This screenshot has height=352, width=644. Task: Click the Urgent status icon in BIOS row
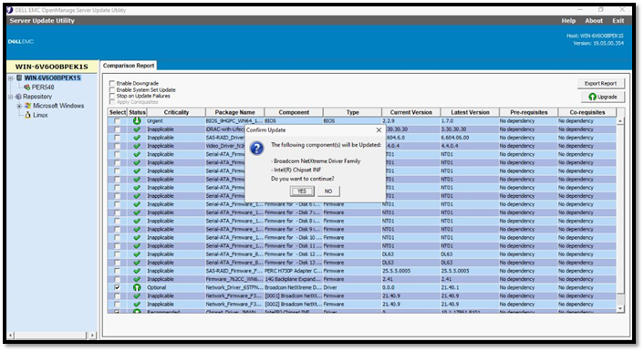pos(137,120)
